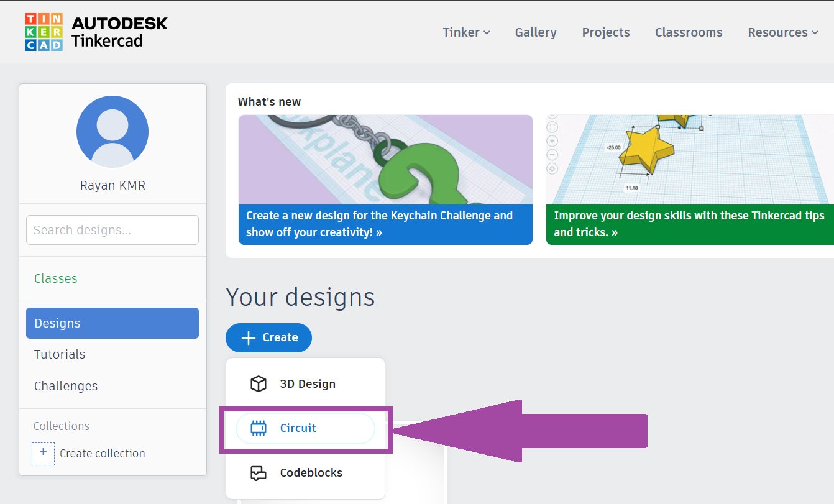Open Tutorials from the sidebar
The height and width of the screenshot is (504, 834).
(60, 354)
